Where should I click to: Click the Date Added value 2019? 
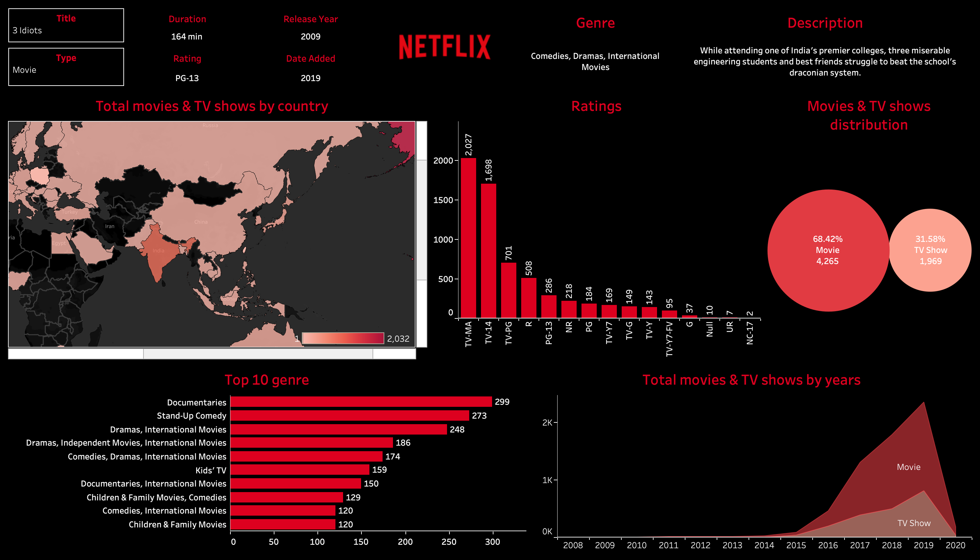(310, 78)
